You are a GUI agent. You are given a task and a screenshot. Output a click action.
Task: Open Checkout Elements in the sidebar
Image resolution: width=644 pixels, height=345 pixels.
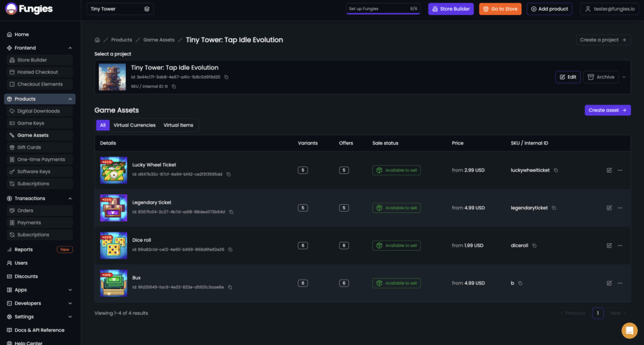click(40, 84)
